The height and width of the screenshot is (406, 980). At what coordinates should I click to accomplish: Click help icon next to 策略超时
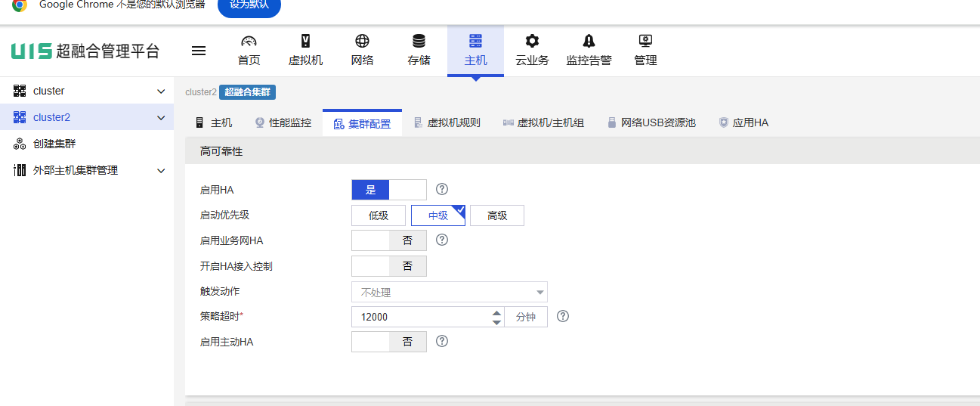[x=563, y=317]
